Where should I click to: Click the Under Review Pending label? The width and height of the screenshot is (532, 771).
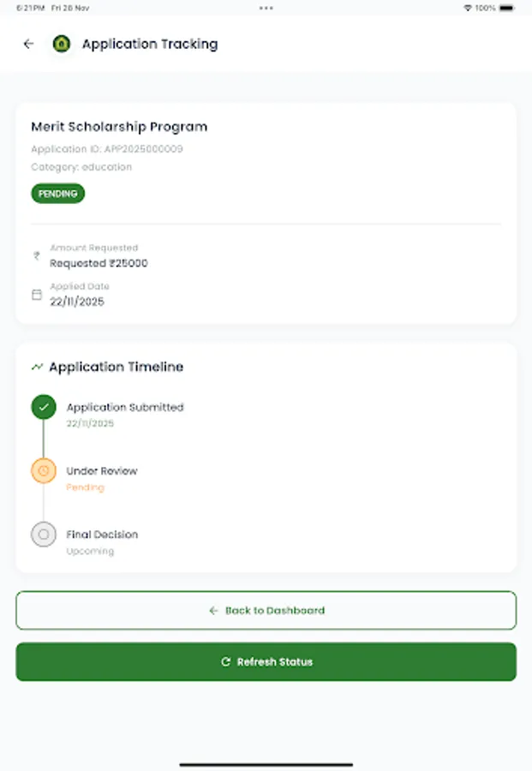(85, 487)
